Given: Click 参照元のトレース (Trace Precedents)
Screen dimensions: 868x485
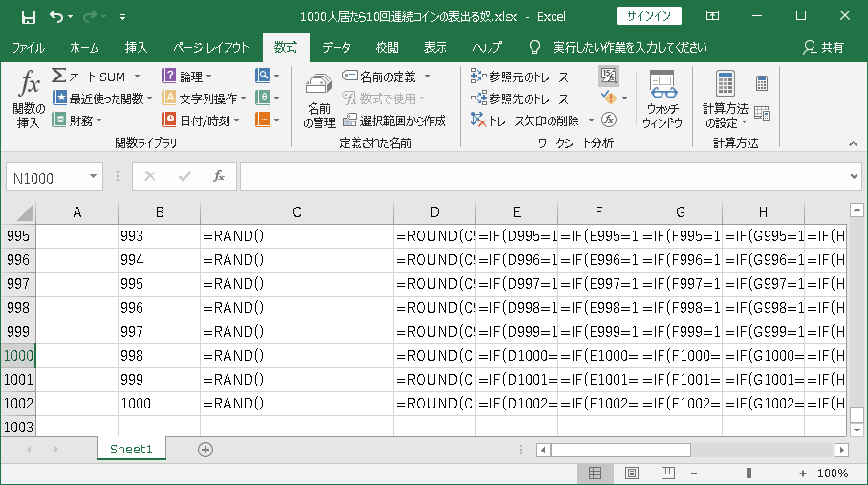Looking at the screenshot, I should [x=520, y=77].
